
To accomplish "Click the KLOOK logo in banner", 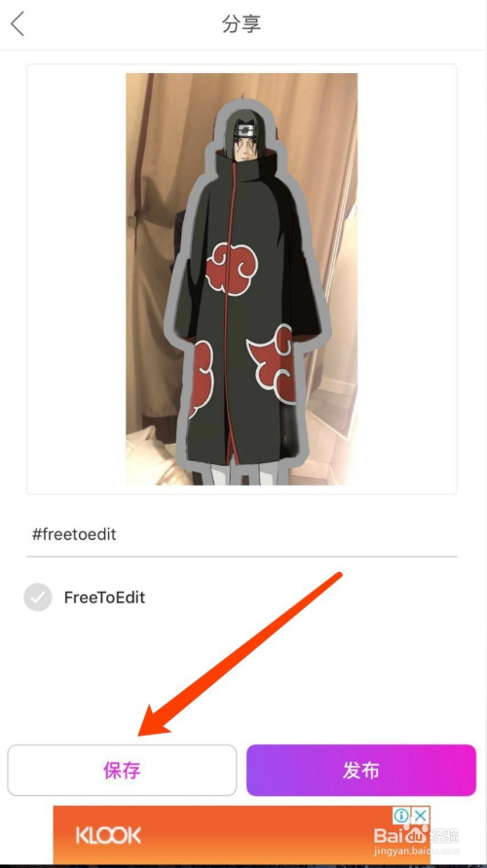I will coord(108,836).
